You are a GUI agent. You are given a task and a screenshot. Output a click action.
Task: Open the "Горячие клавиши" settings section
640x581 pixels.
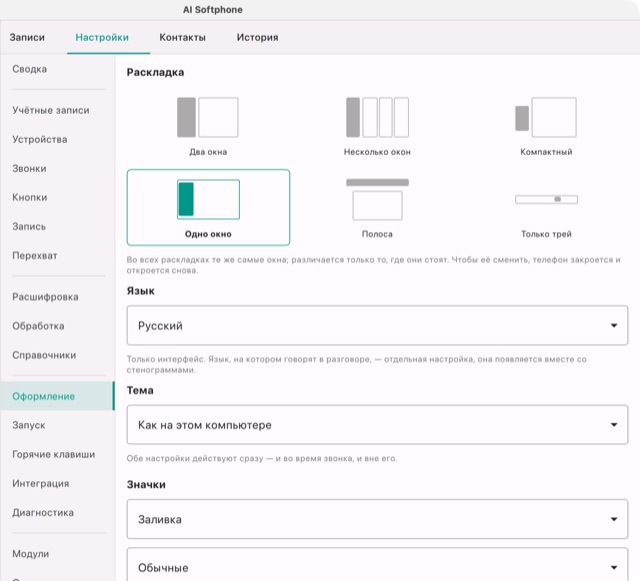58,454
